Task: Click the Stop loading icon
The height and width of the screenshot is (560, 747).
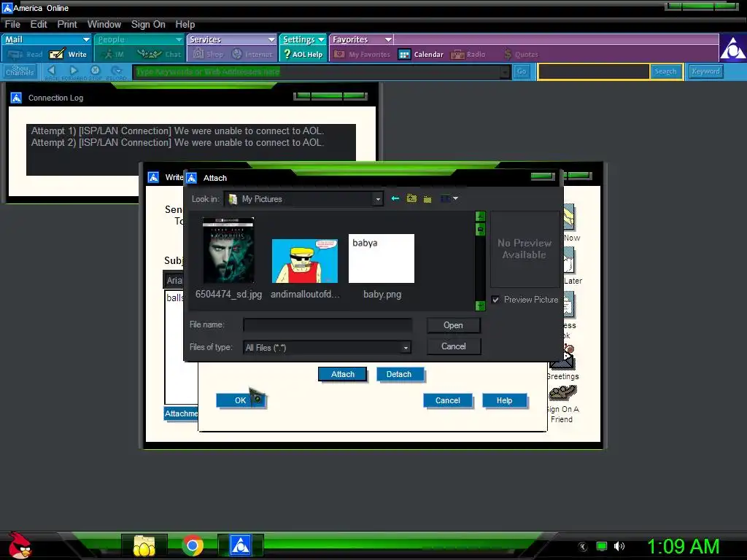Action: (x=95, y=70)
